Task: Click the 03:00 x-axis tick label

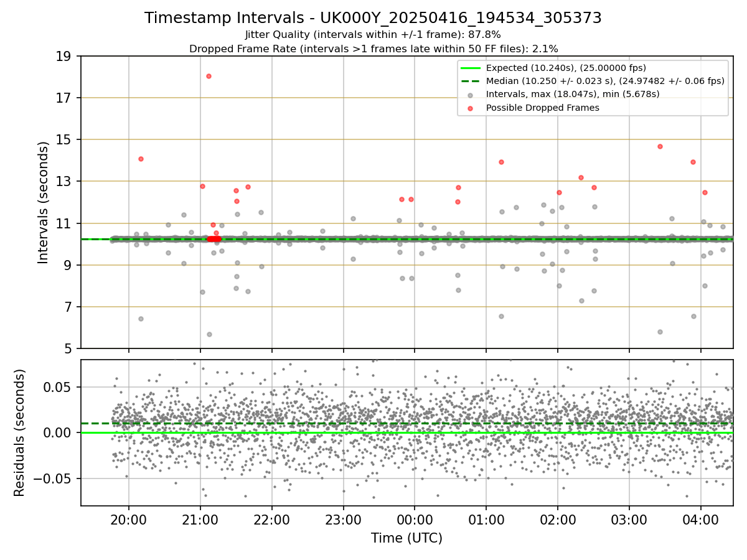Action: [629, 520]
